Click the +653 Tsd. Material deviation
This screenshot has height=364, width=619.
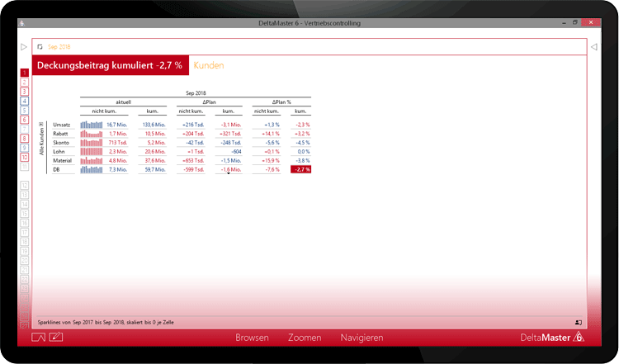[x=192, y=161]
